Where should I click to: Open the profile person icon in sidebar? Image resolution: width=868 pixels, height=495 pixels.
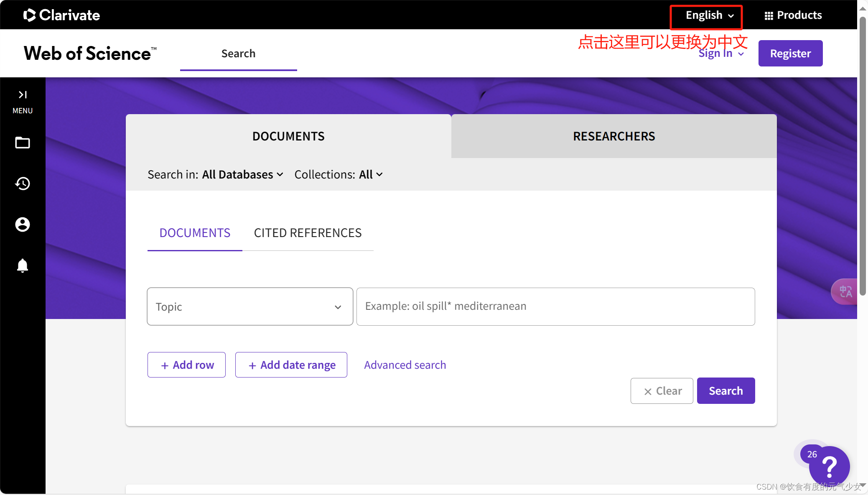23,225
